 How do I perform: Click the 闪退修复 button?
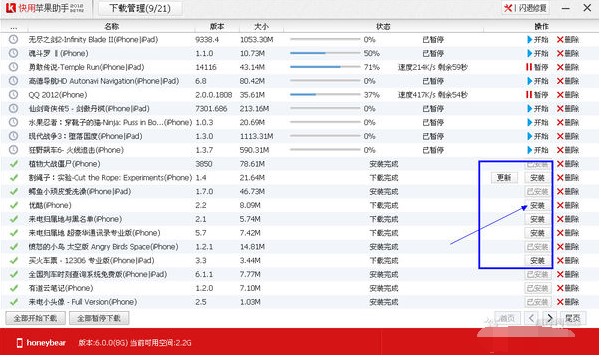(525, 8)
